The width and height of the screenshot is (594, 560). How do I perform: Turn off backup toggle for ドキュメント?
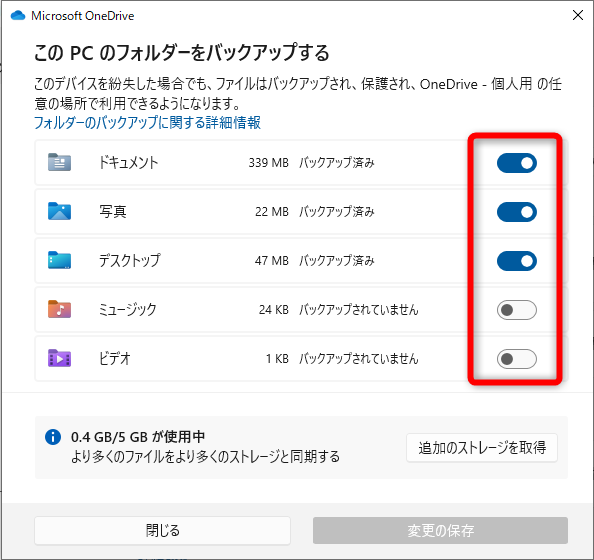click(517, 163)
